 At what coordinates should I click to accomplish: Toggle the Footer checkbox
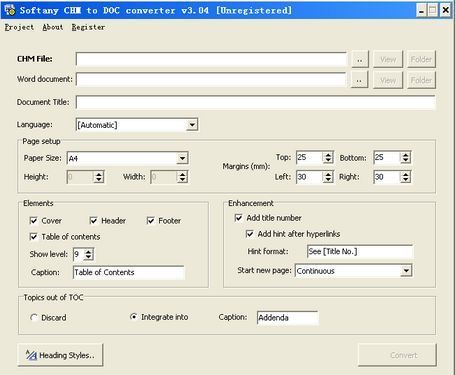[x=151, y=221]
